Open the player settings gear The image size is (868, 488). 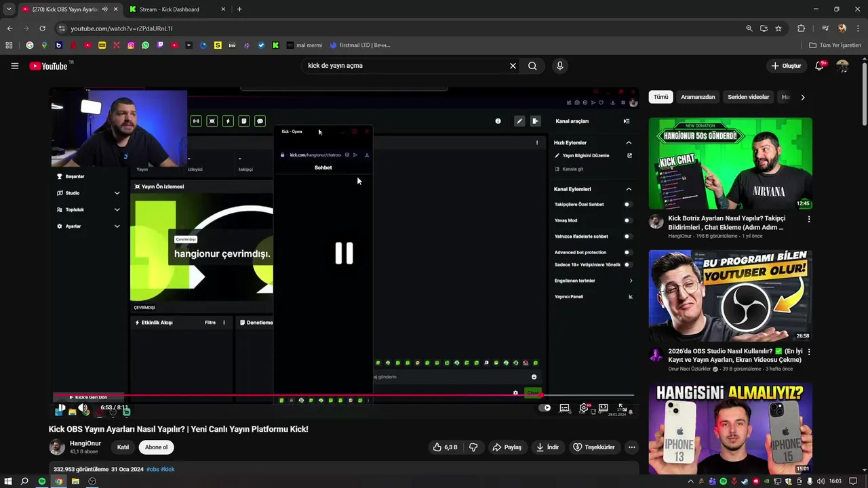pos(583,408)
